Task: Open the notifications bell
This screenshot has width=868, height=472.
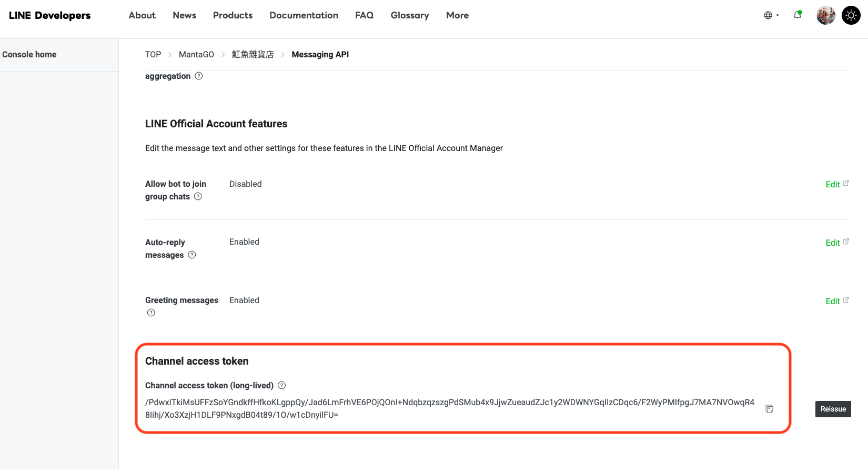Action: coord(798,15)
